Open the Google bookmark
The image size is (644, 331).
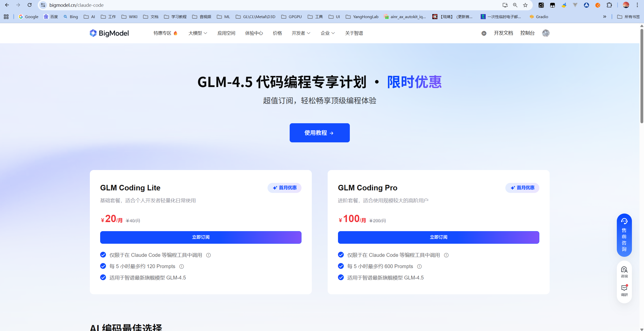[28, 17]
